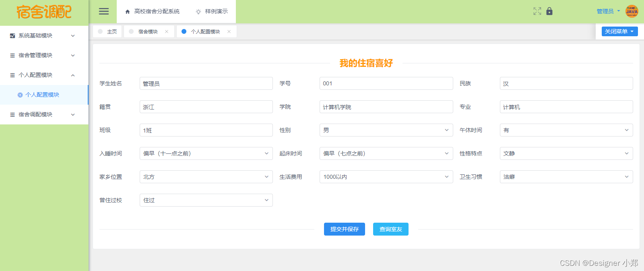Open the 卫生习惯 dropdown
The height and width of the screenshot is (271, 644).
pos(566,177)
